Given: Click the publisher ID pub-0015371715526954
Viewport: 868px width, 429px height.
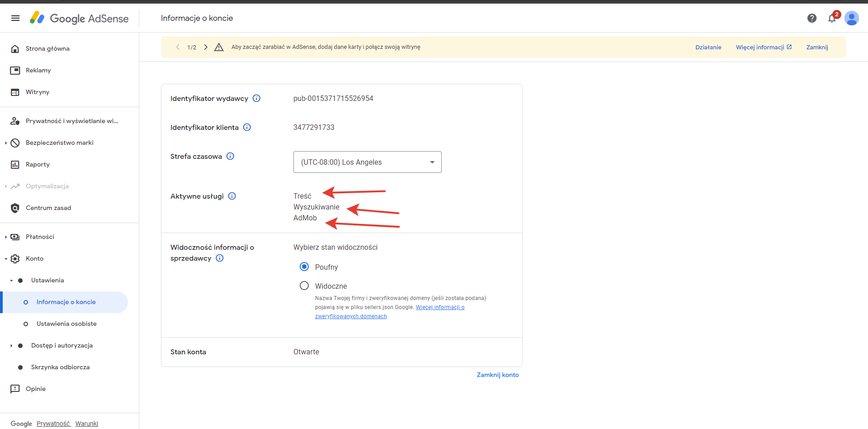Looking at the screenshot, I should [x=333, y=98].
